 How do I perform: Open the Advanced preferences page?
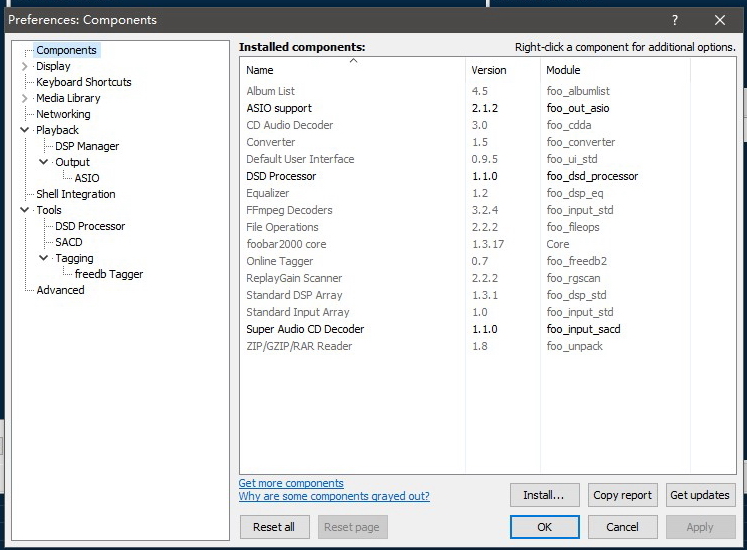pos(60,290)
